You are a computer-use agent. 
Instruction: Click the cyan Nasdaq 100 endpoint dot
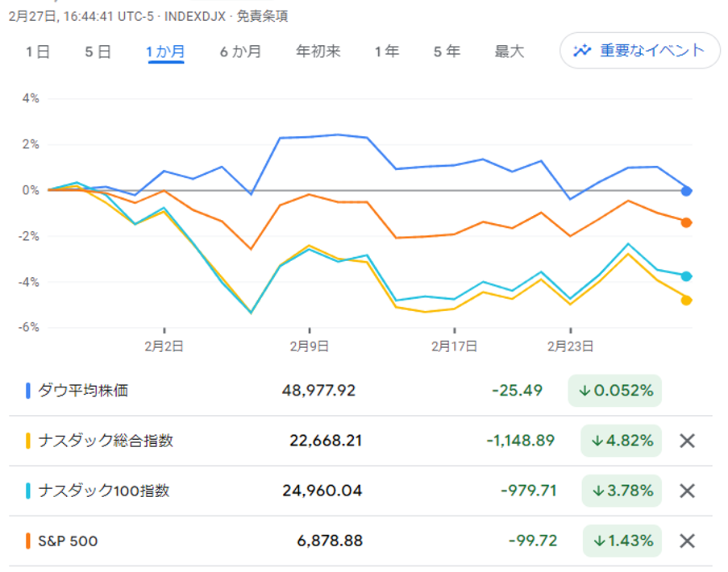pos(686,276)
